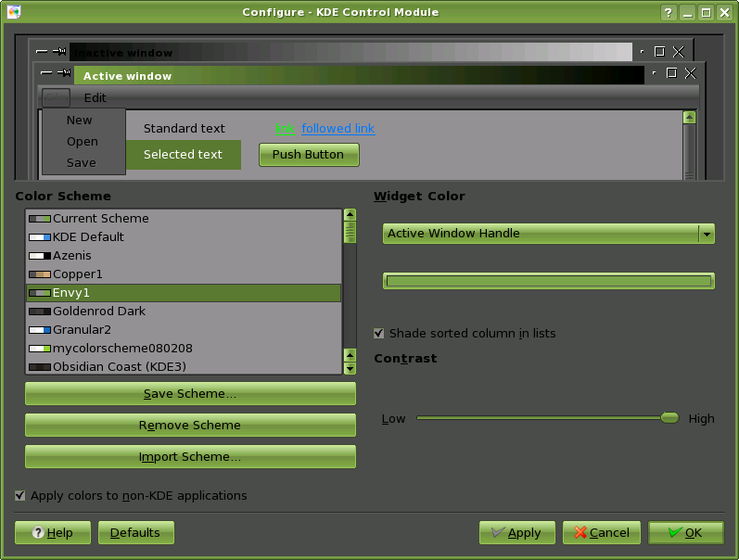
Task: Click the Contrast slider track middle
Action: 548,417
